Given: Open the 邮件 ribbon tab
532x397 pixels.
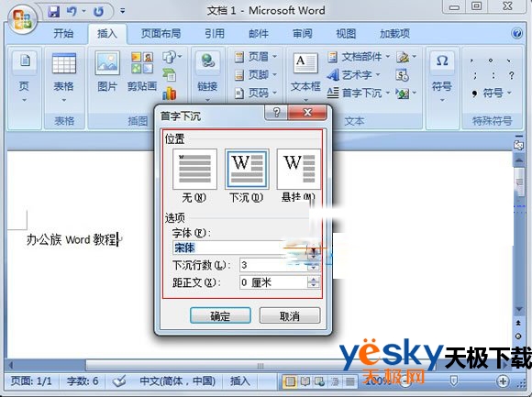Looking at the screenshot, I should pyautogui.click(x=258, y=33).
